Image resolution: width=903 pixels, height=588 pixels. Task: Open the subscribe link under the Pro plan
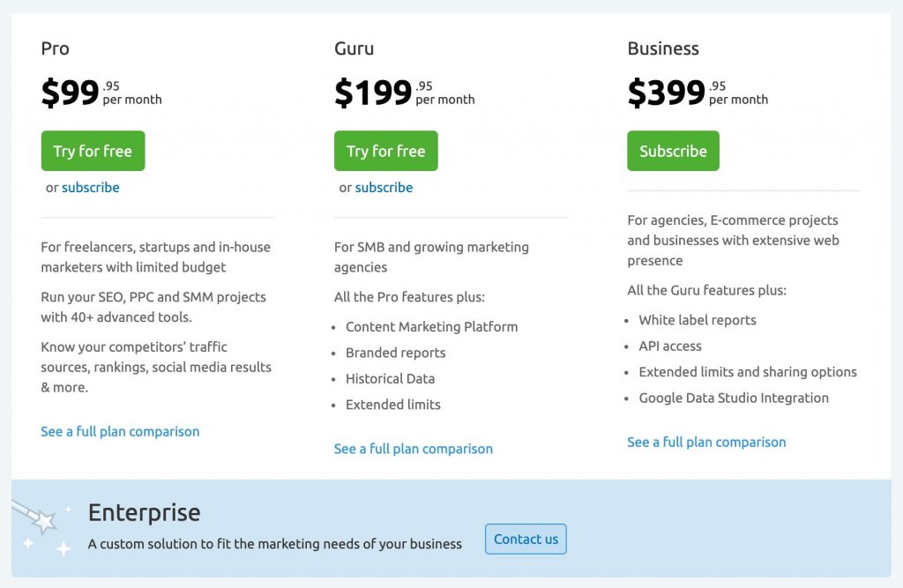(x=92, y=187)
